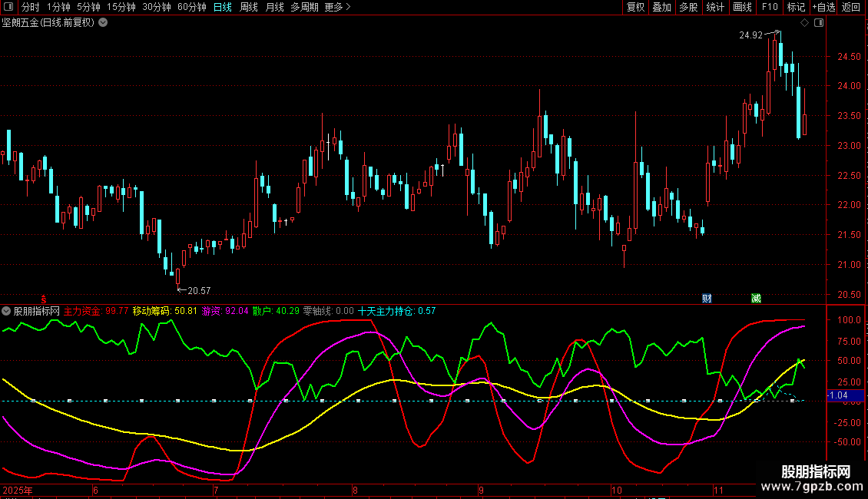Select the 30分钟 period tab
The height and width of the screenshot is (499, 868).
point(157,7)
